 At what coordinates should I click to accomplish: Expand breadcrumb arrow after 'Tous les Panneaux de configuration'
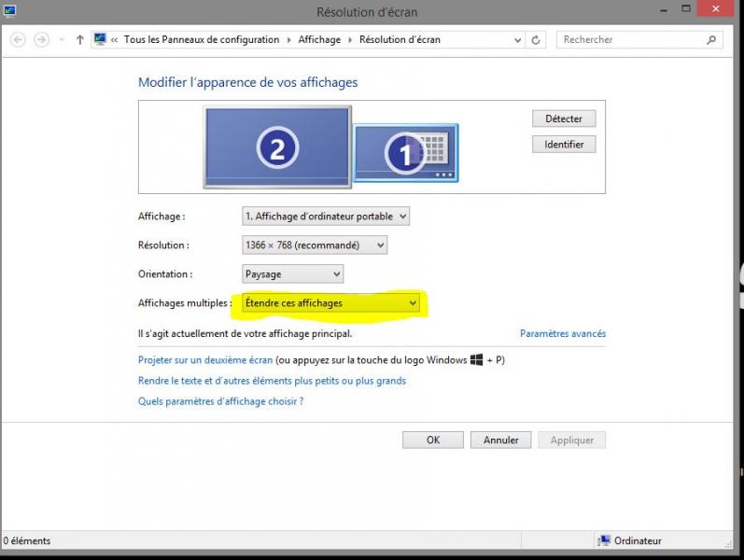pos(289,40)
